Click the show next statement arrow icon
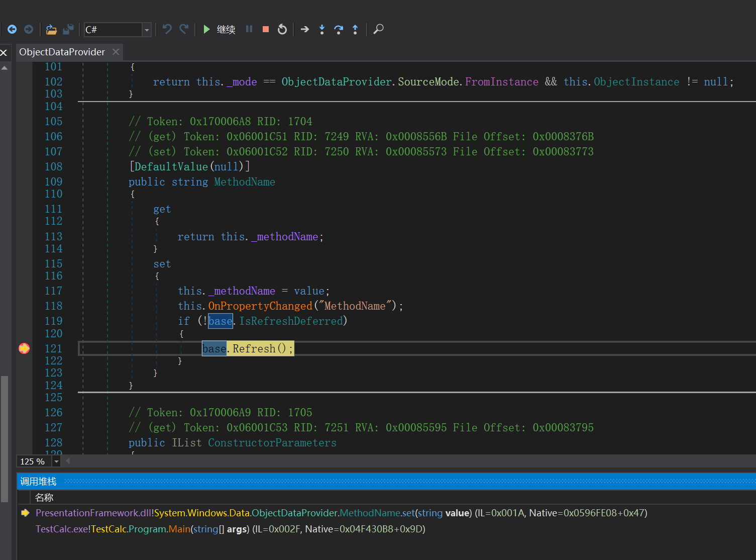Image resolution: width=756 pixels, height=560 pixels. point(305,30)
